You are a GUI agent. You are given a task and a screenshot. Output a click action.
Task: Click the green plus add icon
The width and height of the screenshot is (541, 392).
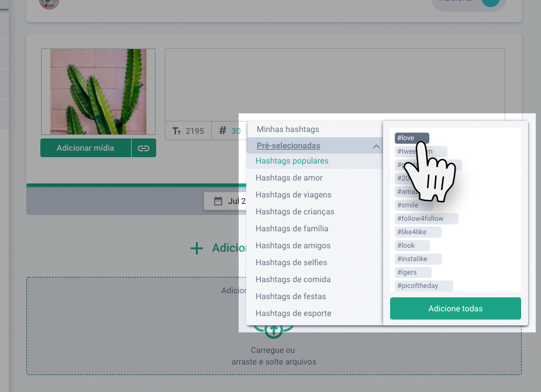coord(197,248)
